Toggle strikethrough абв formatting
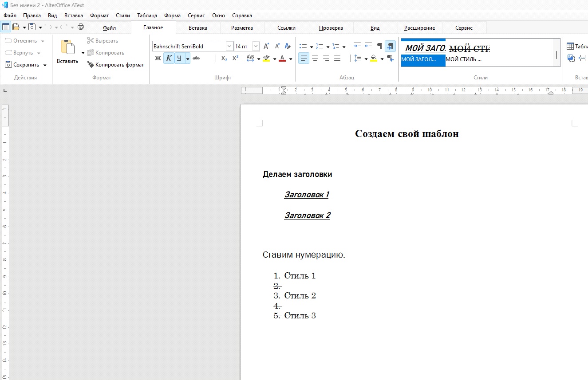 coord(197,58)
